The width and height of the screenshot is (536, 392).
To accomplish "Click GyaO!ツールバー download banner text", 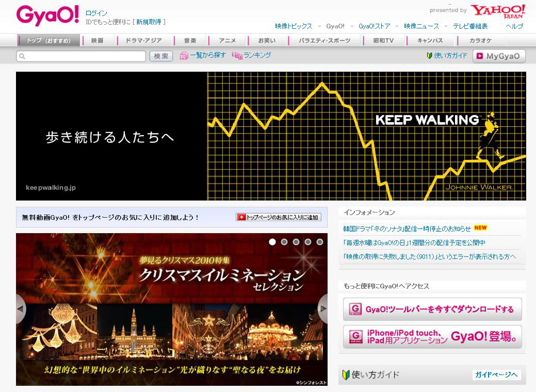I will [x=440, y=309].
